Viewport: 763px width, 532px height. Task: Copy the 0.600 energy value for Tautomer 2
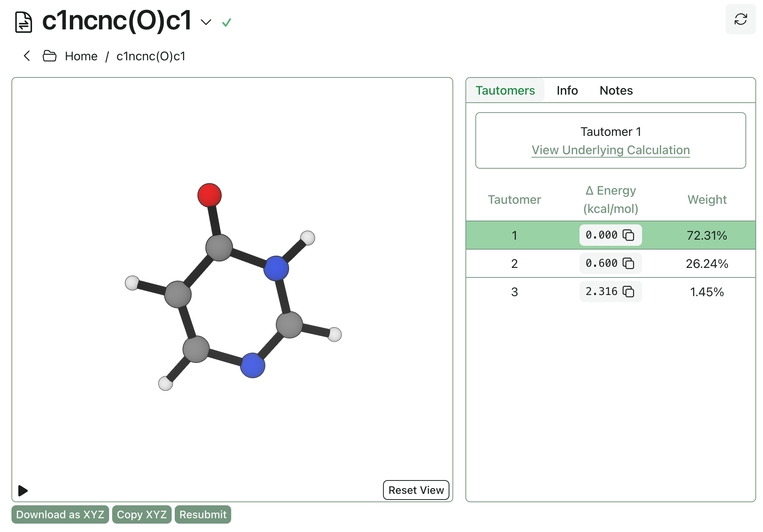[629, 263]
